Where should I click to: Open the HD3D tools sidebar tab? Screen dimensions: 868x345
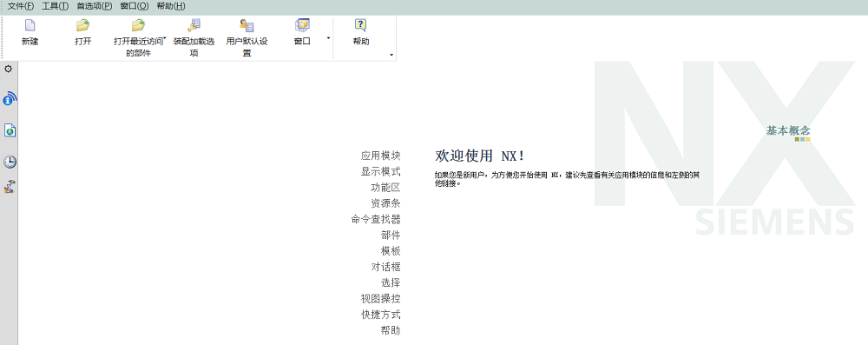(x=10, y=99)
